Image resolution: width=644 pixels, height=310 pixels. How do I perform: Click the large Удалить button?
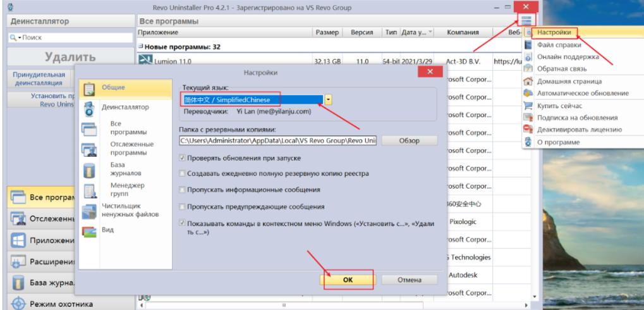[x=70, y=56]
